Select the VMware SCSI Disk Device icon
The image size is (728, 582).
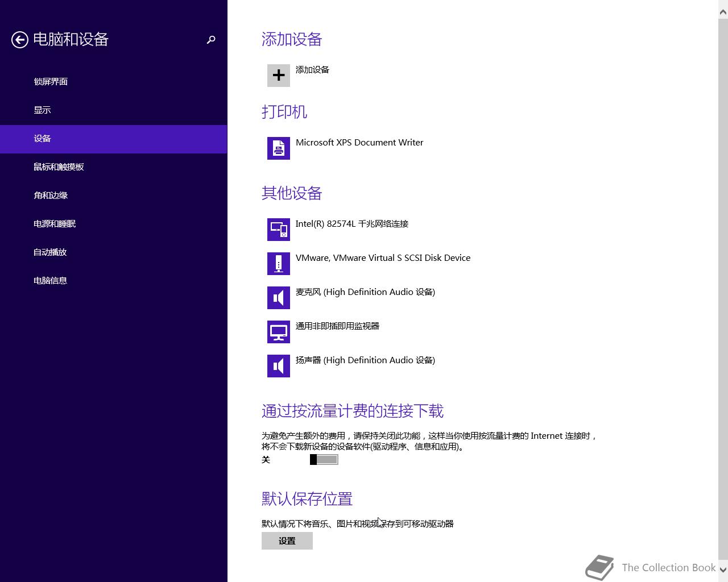[279, 263]
